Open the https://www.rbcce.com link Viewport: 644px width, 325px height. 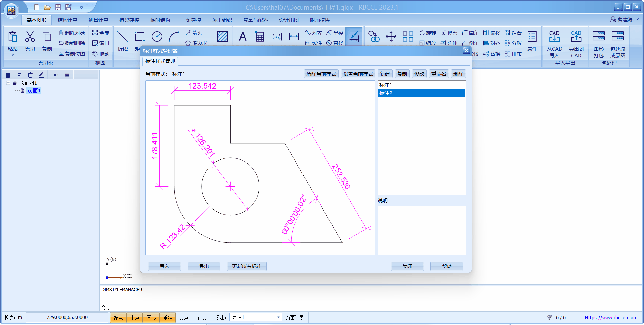pyautogui.click(x=610, y=318)
